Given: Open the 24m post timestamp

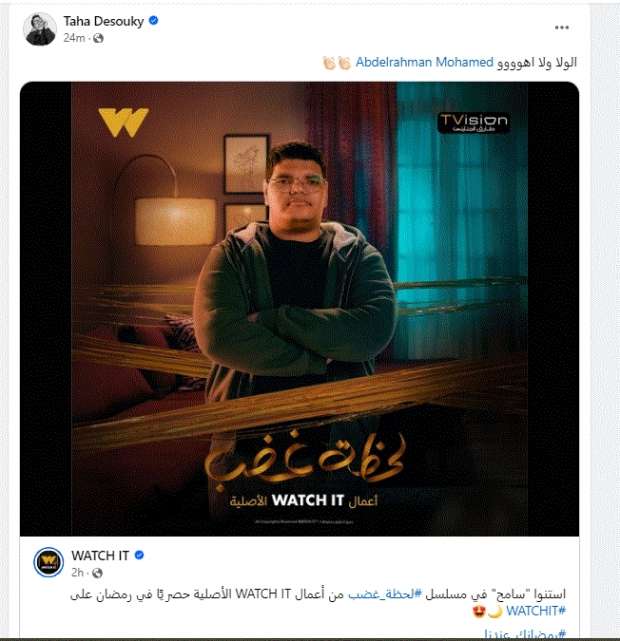Looking at the screenshot, I should click(x=74, y=38).
